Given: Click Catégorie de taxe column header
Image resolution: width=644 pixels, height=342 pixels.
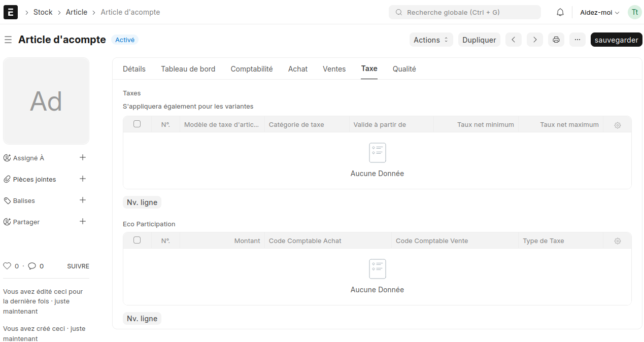Looking at the screenshot, I should click(x=307, y=125).
